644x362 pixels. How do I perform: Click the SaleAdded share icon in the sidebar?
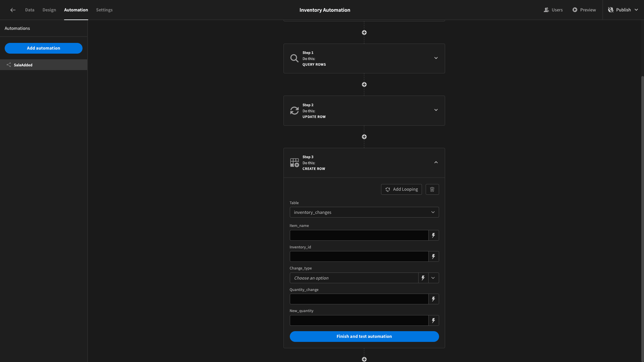(9, 65)
